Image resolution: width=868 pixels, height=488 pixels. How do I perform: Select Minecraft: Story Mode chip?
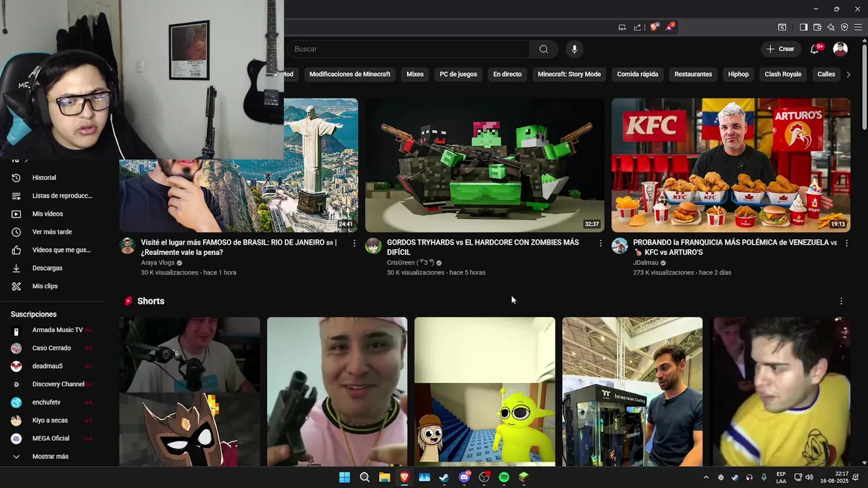tap(569, 75)
